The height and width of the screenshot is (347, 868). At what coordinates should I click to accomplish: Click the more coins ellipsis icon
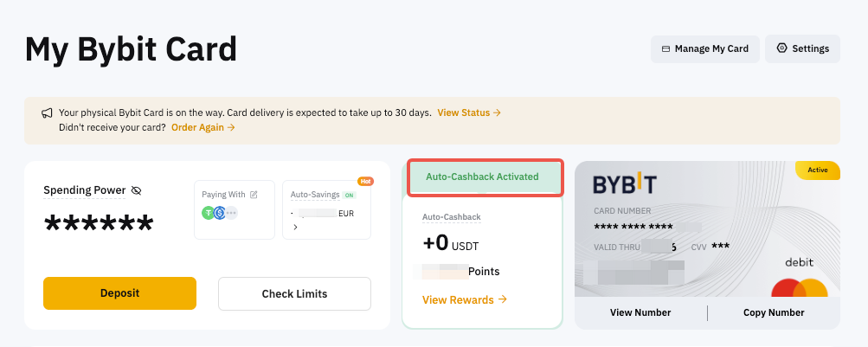click(231, 213)
